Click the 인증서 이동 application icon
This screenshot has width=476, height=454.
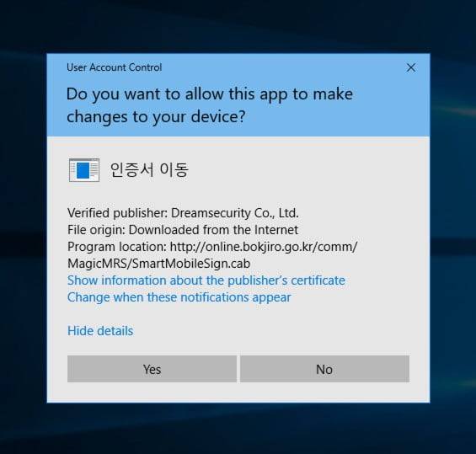[84, 170]
